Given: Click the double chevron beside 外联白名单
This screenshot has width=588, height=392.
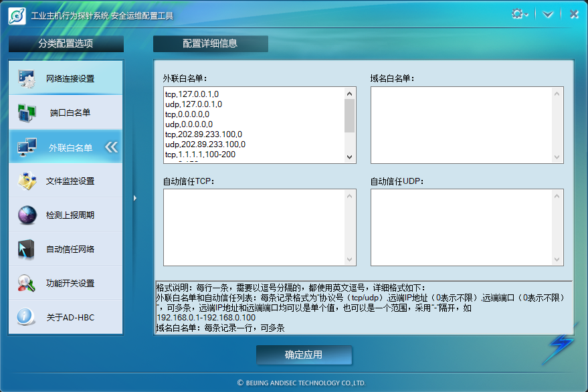Looking at the screenshot, I should point(112,147).
